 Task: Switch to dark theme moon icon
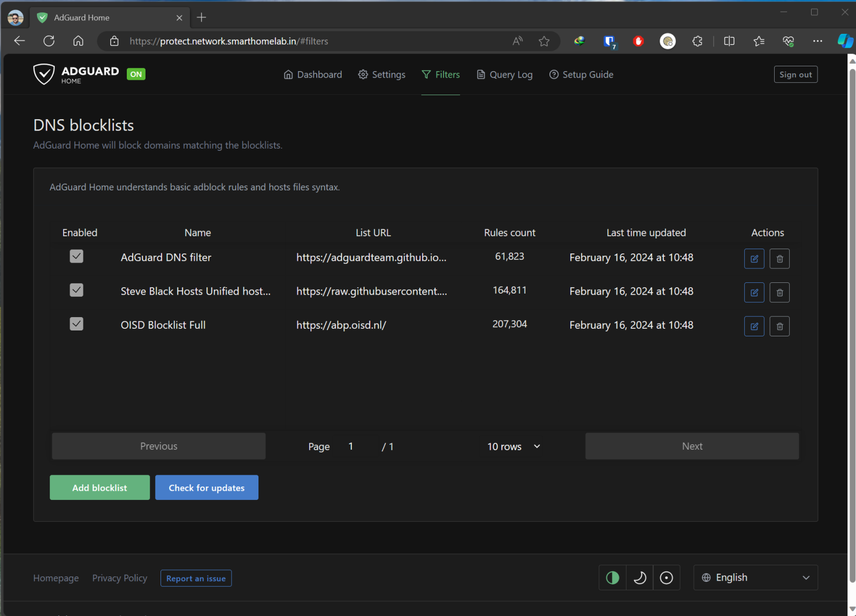[640, 577]
